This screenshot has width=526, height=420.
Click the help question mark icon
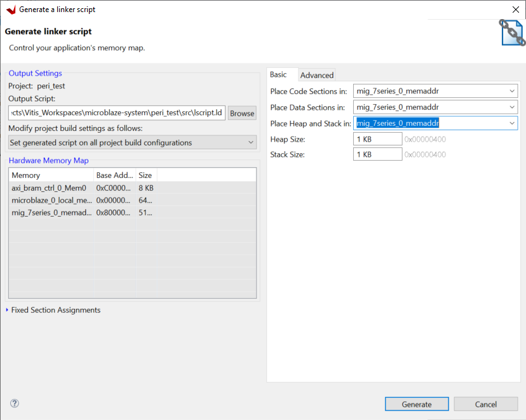(15, 403)
